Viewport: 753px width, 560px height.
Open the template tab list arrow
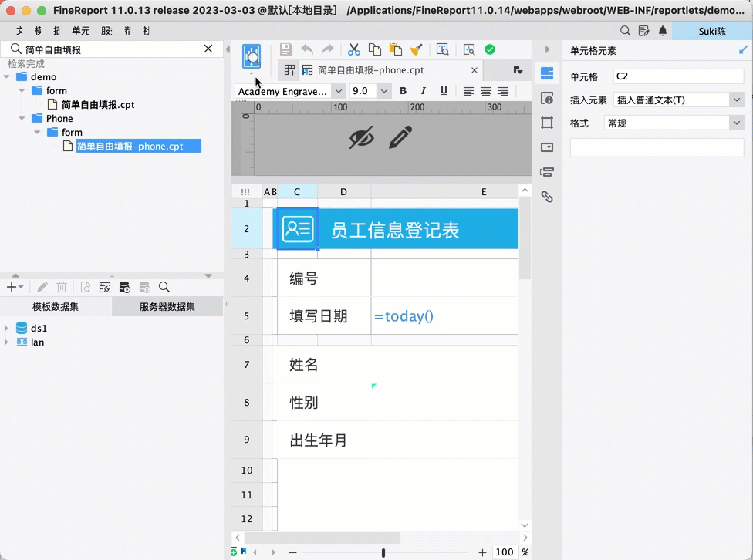(518, 70)
